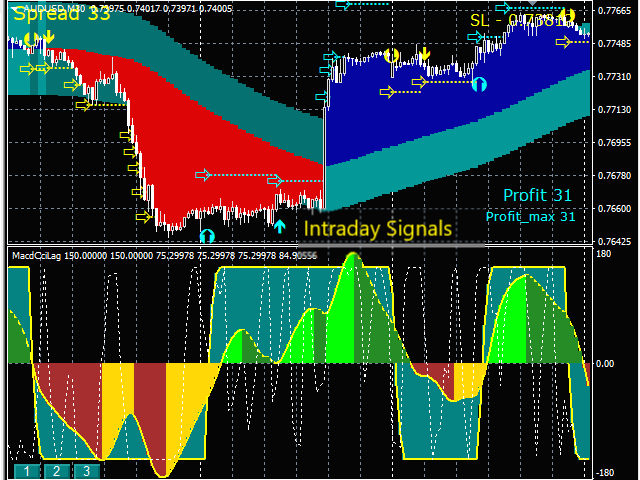Image resolution: width=640 pixels, height=480 pixels.
Task: Click the button labeled 2
Action: (57, 471)
